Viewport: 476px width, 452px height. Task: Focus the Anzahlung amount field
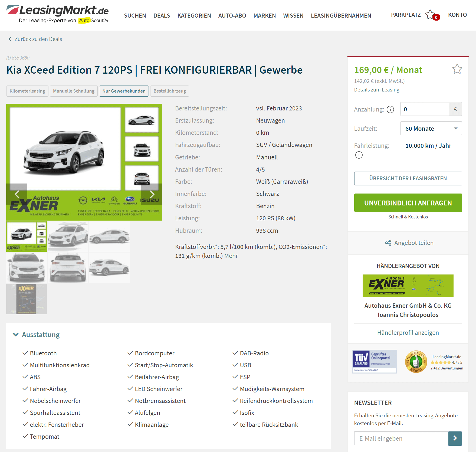(425, 109)
